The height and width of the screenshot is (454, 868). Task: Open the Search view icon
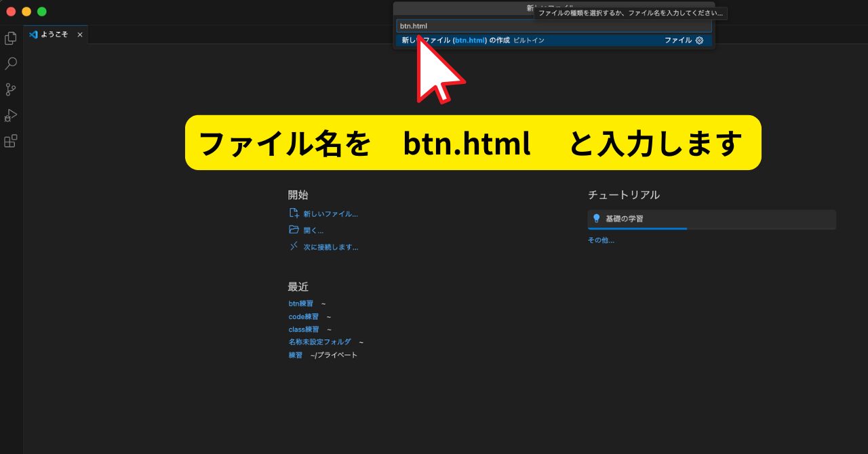10,64
